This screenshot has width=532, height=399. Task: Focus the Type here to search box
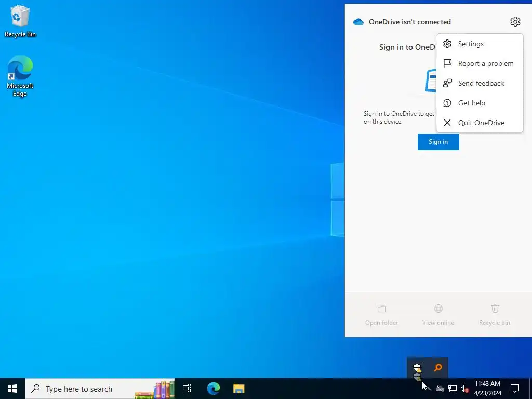[100, 389]
